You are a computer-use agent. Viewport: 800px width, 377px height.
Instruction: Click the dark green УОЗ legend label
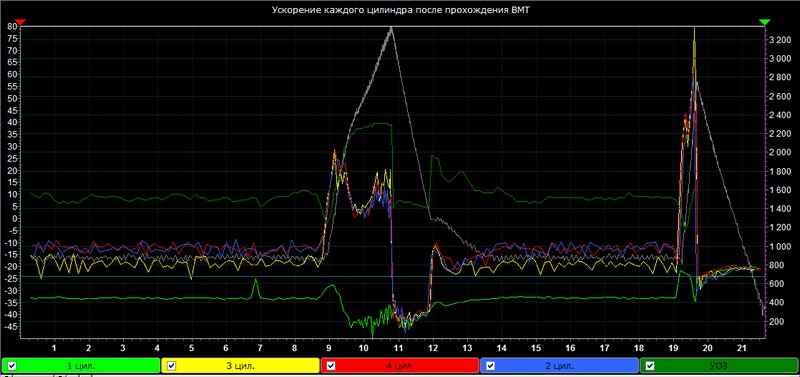coord(719,366)
